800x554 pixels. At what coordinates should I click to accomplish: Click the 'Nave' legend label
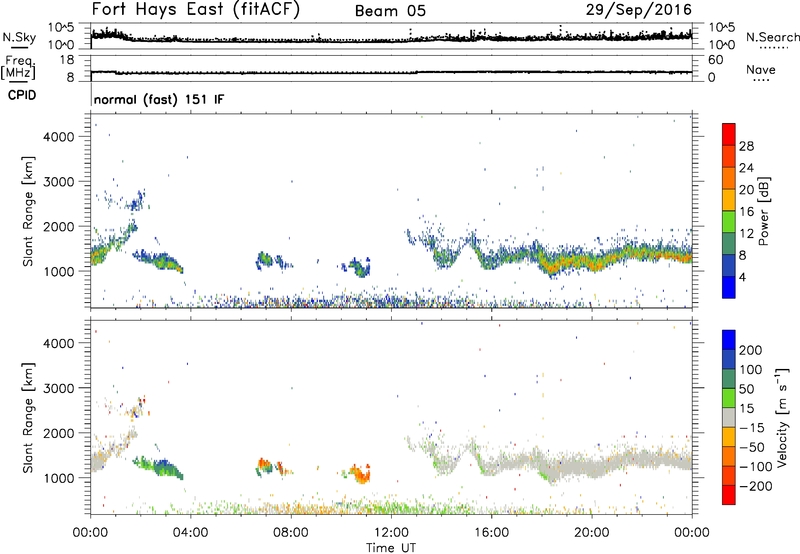(x=761, y=69)
